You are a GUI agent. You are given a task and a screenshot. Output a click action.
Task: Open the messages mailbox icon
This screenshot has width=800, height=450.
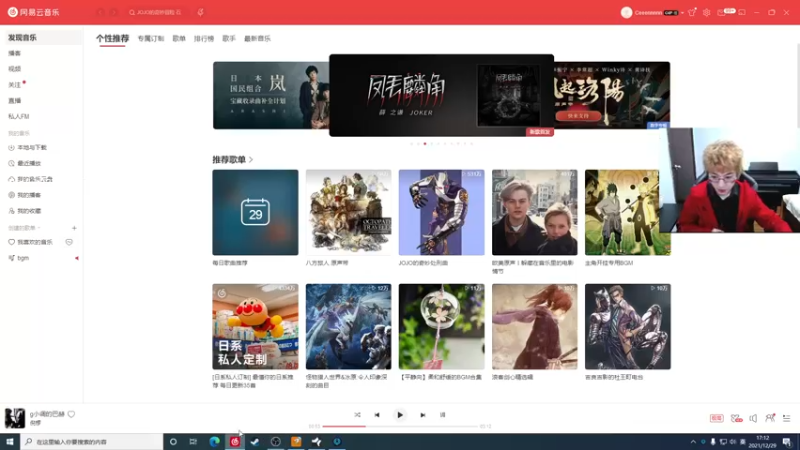pos(721,12)
